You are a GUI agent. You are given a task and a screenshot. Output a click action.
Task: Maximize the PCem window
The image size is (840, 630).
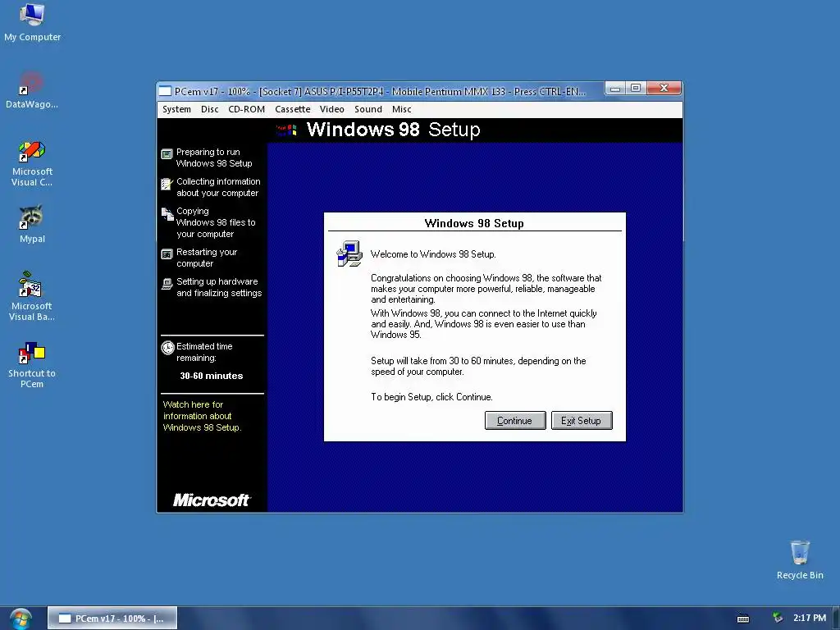[636, 89]
